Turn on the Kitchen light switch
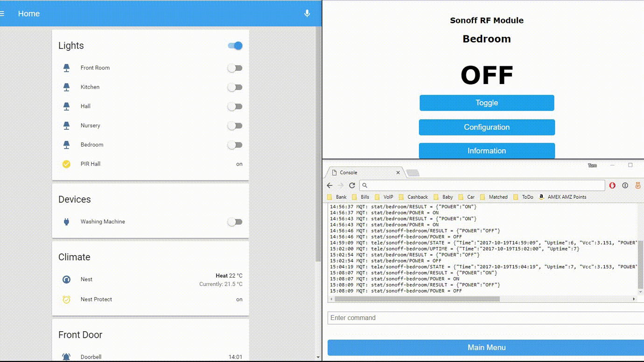 pyautogui.click(x=235, y=87)
